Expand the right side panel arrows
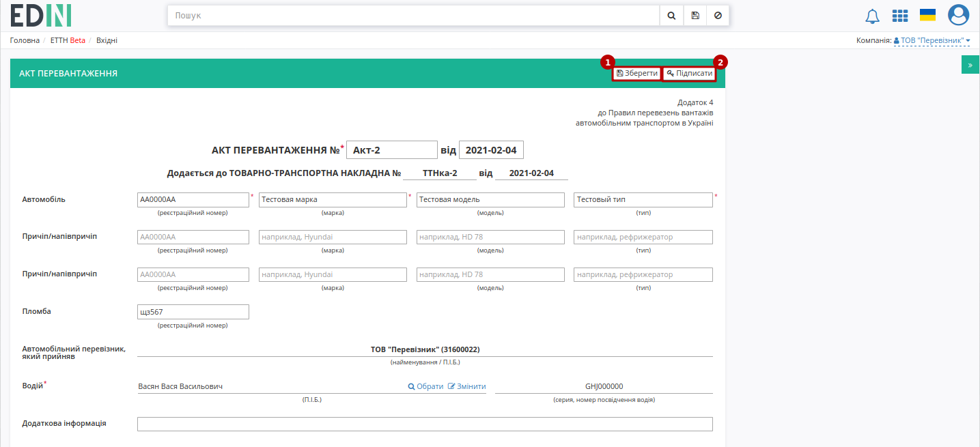 point(970,64)
